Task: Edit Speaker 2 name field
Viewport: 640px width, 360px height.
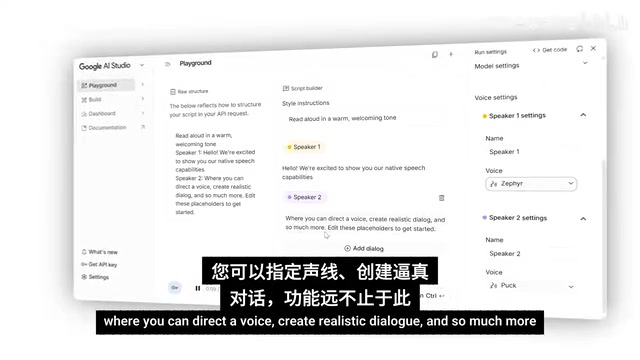Action: 531,253
